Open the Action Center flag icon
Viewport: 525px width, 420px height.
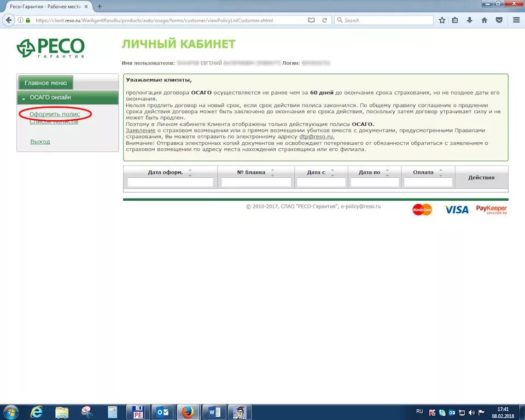tap(481, 413)
